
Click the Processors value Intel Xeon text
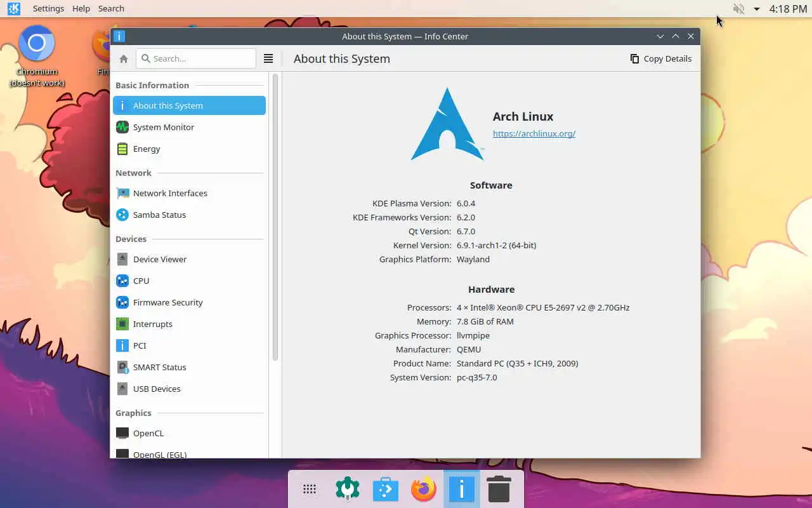point(543,307)
